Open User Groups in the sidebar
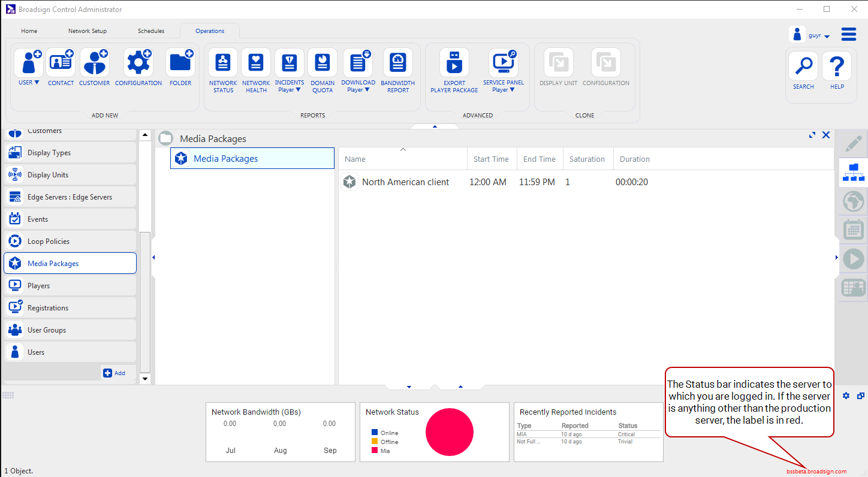The height and width of the screenshot is (477, 868). click(x=70, y=330)
